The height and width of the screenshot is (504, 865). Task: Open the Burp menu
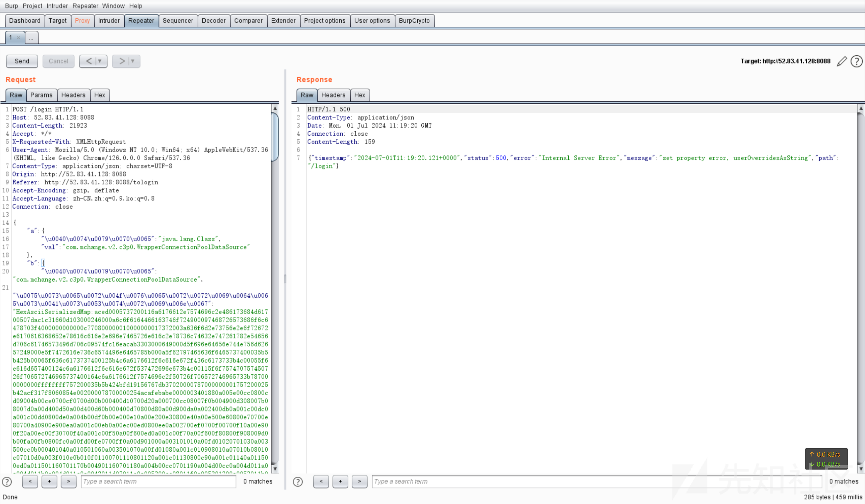coord(11,6)
